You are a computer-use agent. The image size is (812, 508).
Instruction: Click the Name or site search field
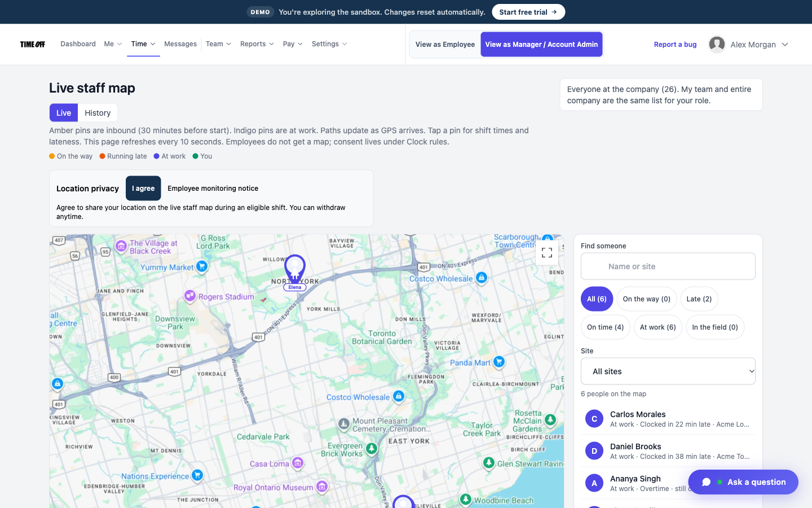pyautogui.click(x=668, y=266)
